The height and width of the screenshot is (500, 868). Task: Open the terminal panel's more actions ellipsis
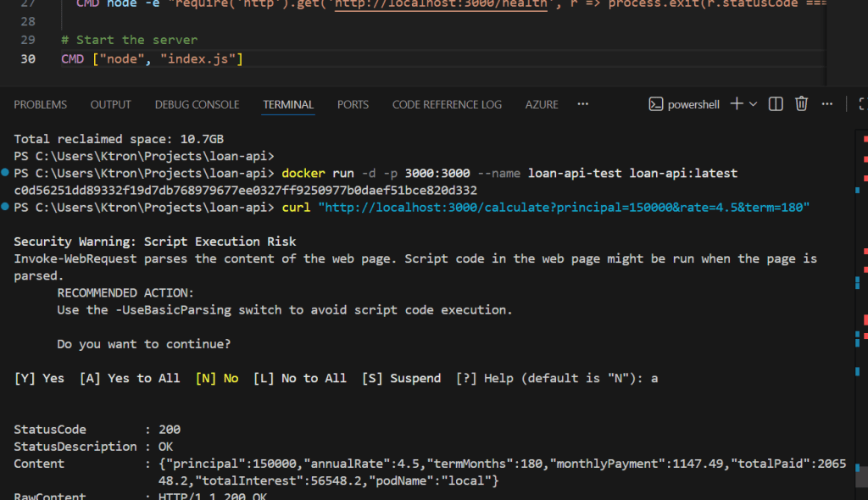pyautogui.click(x=827, y=104)
